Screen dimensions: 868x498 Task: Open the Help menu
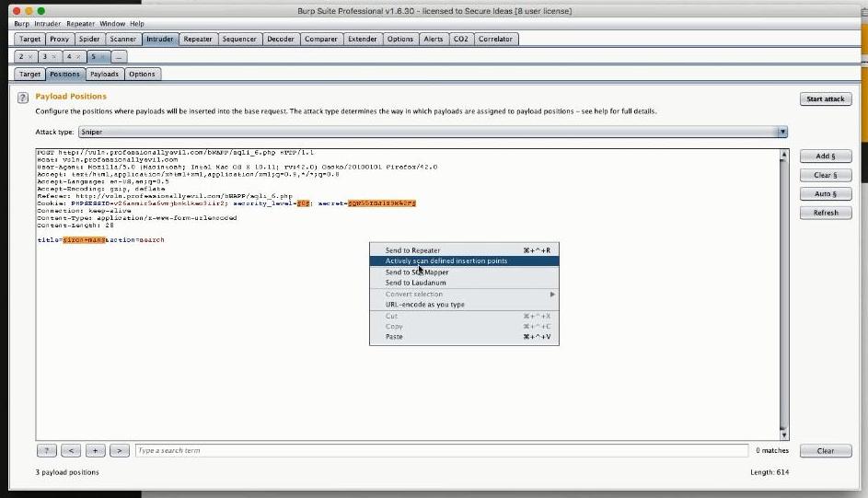(x=137, y=24)
